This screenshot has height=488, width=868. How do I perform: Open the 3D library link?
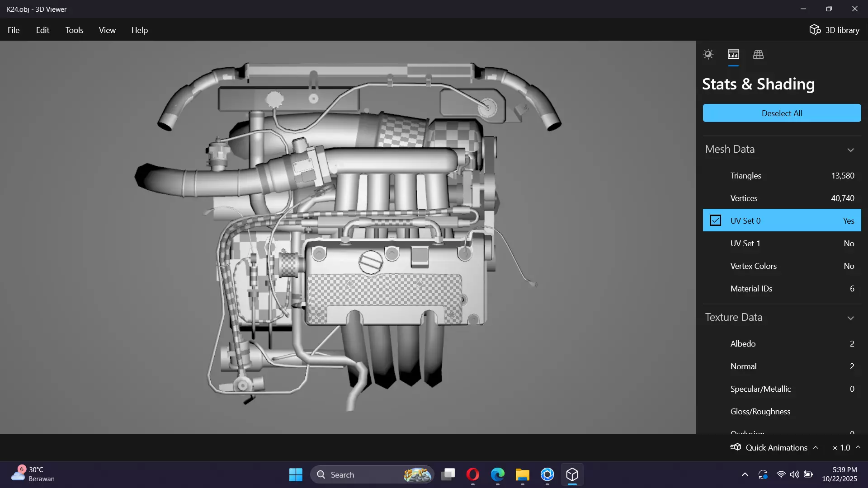[834, 30]
